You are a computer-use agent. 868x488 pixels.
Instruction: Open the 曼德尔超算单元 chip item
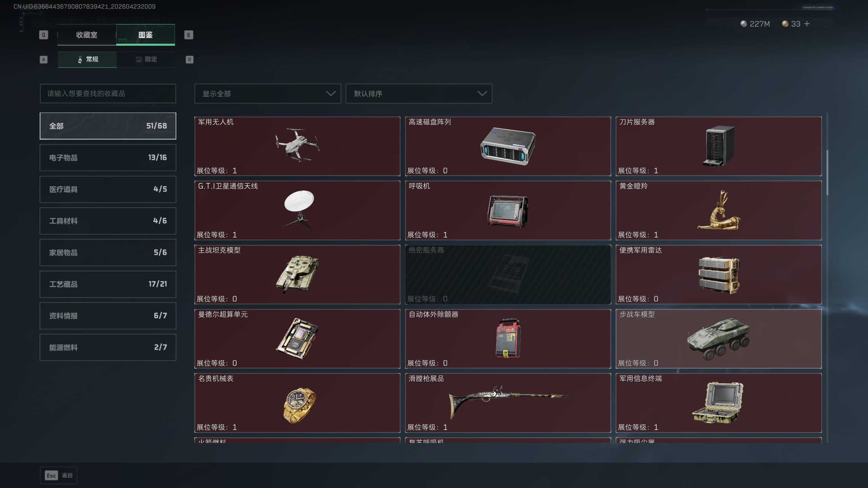(297, 339)
